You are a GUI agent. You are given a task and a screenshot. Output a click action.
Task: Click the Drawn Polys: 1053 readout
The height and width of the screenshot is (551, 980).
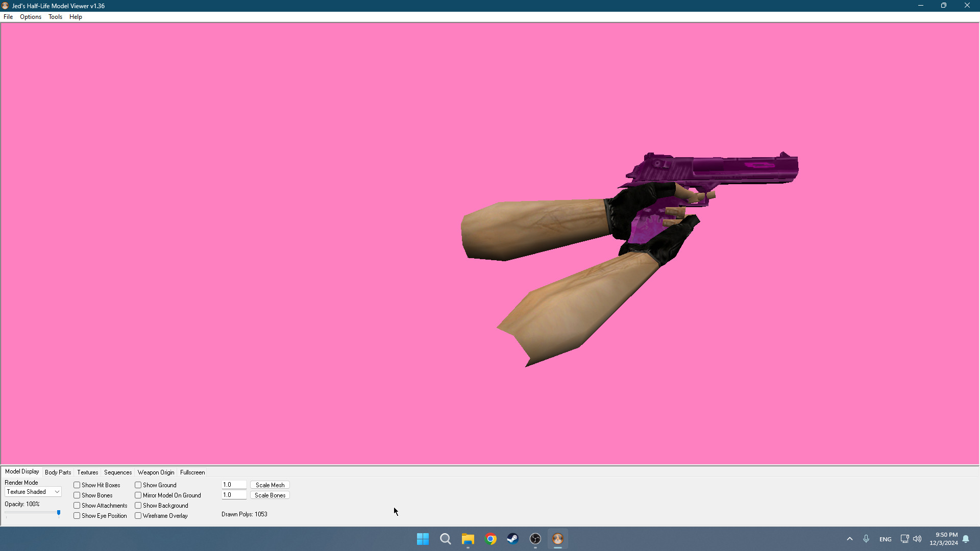point(244,514)
